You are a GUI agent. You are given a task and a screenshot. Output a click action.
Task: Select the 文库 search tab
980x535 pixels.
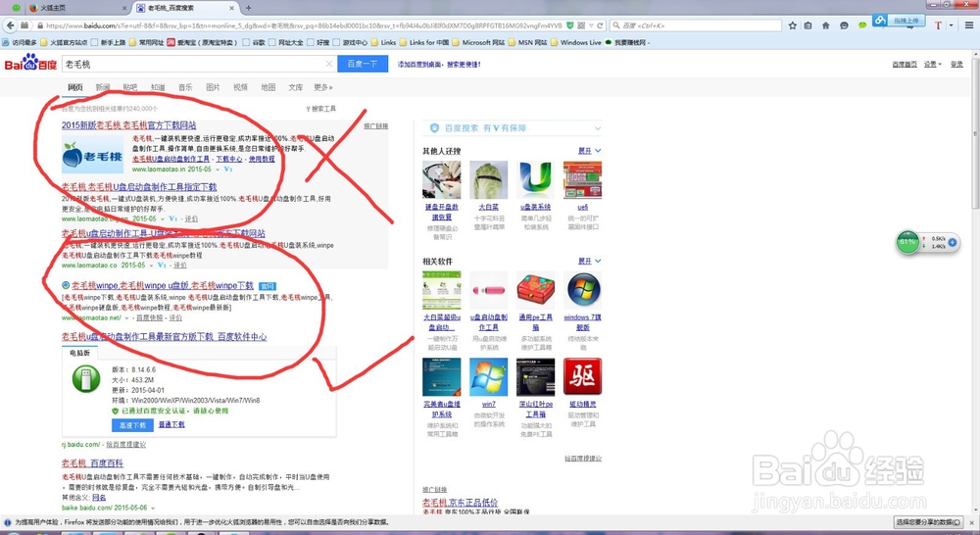[x=295, y=87]
